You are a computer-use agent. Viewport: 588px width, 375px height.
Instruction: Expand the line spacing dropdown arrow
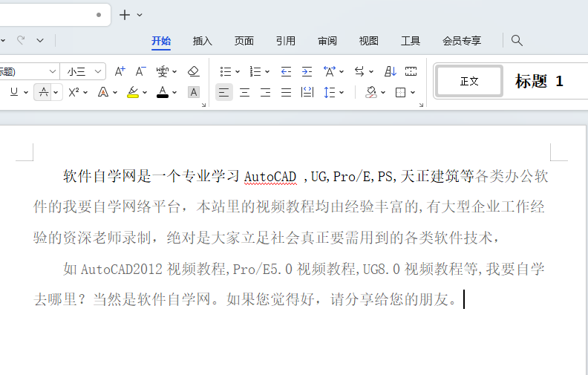(x=342, y=92)
